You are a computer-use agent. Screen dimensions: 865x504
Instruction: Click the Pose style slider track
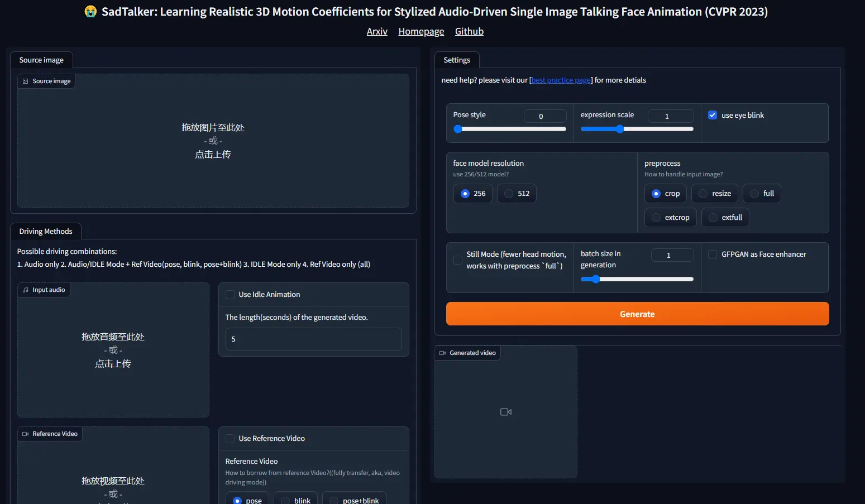pos(510,129)
